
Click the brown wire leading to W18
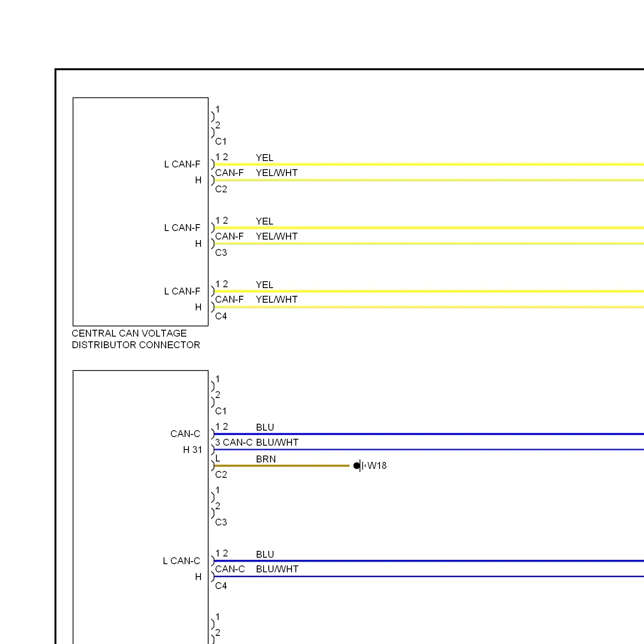coord(282,465)
